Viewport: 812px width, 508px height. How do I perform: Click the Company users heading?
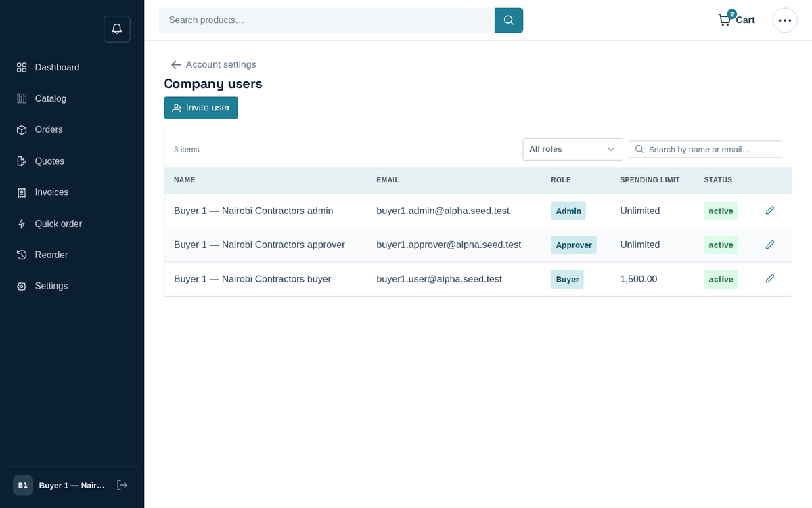tap(213, 84)
